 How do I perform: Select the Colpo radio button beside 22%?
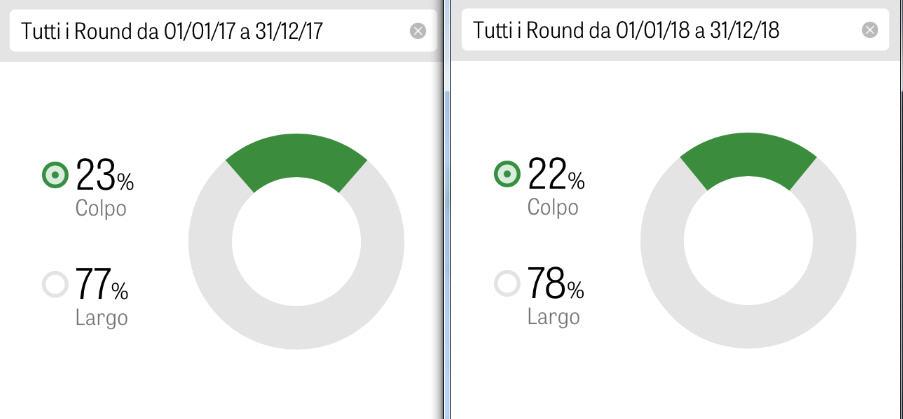coord(508,175)
